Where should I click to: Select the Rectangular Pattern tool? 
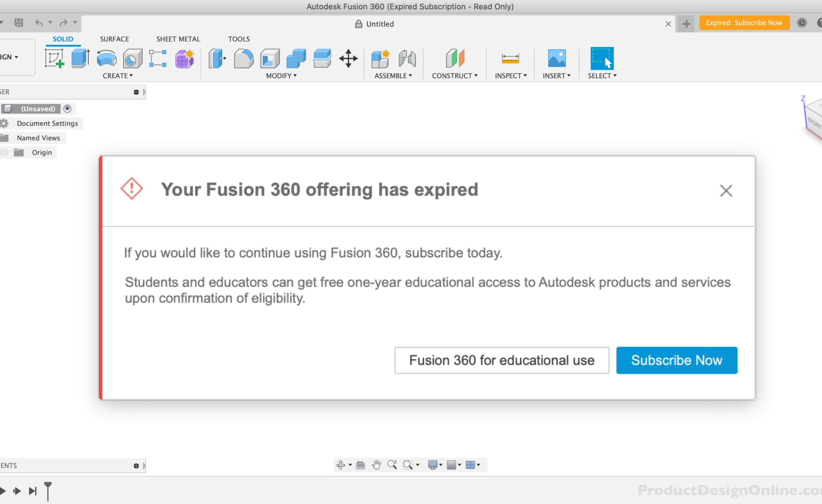158,59
